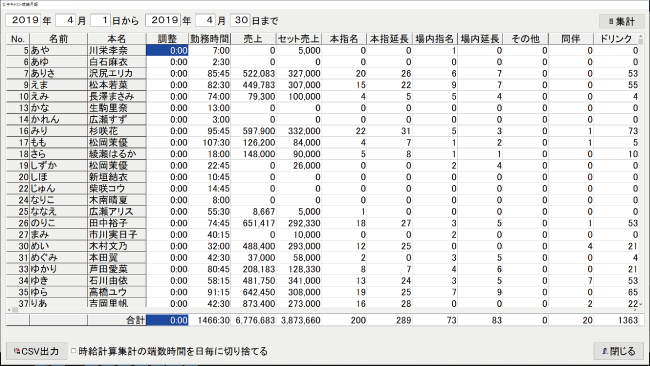Screen dimensions: 650x366
Task: Click the vertical scrollbar of the table
Action: tap(641, 171)
